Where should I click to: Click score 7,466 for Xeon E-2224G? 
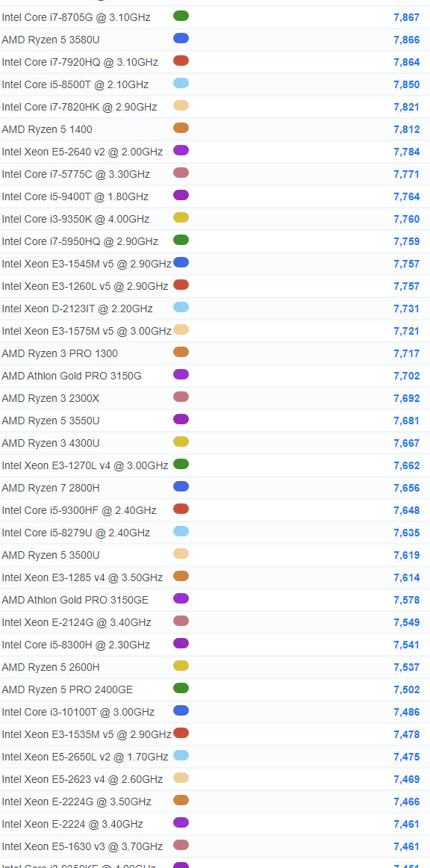[407, 802]
